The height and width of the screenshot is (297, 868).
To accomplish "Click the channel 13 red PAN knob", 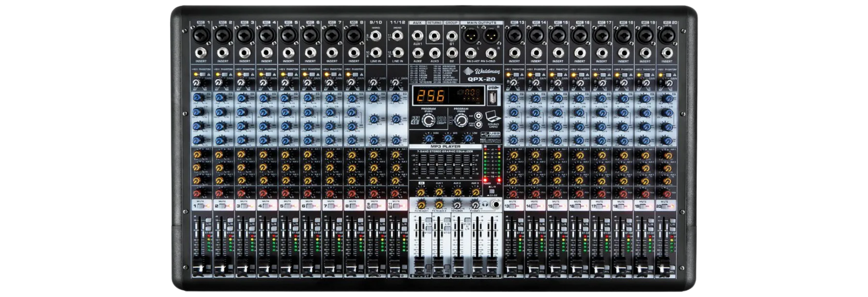I will 513,193.
